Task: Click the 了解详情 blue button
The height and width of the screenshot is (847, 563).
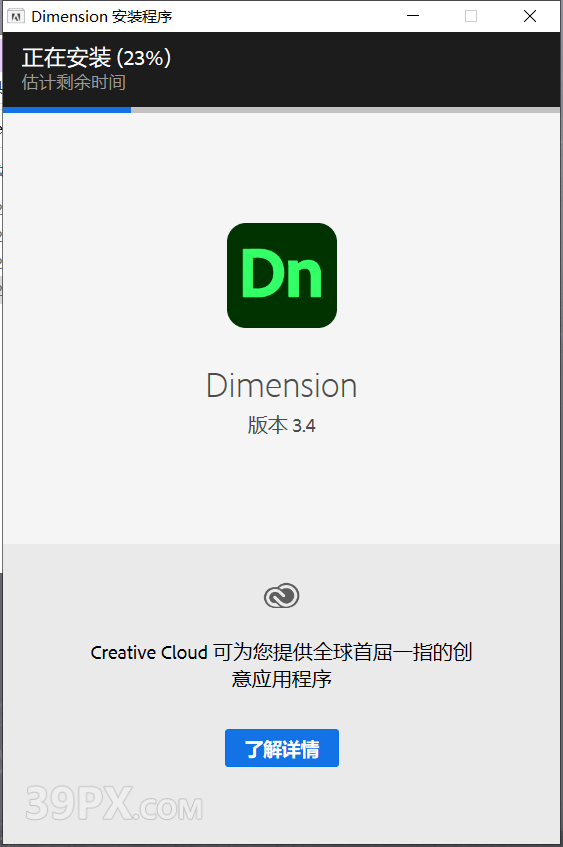Action: (x=282, y=748)
